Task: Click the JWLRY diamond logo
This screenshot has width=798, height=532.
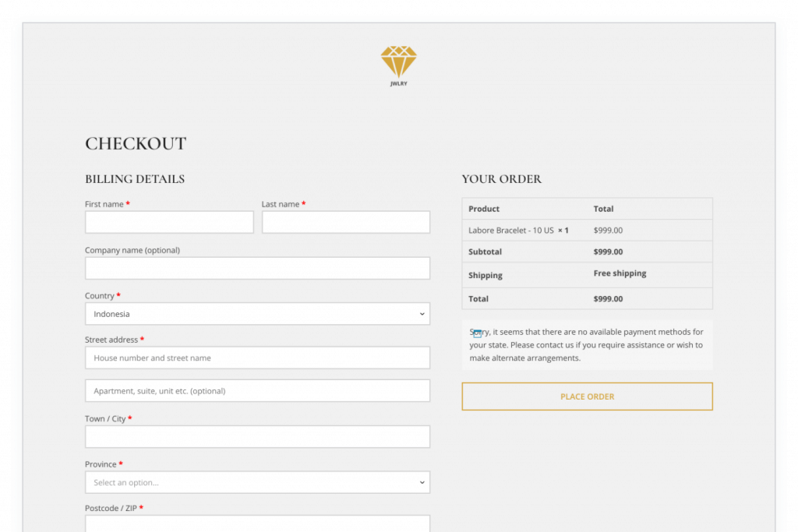Action: [x=398, y=66]
